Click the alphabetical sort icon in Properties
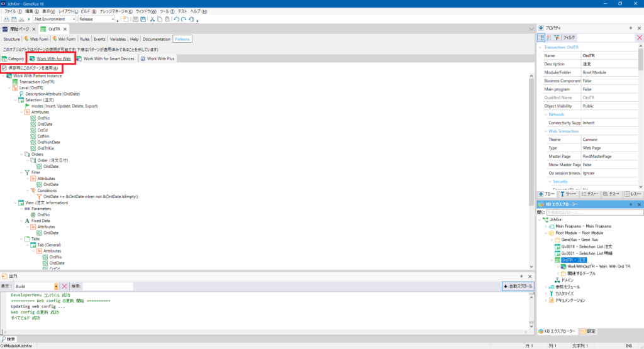Screen dimensions: 644x349 (x=549, y=38)
